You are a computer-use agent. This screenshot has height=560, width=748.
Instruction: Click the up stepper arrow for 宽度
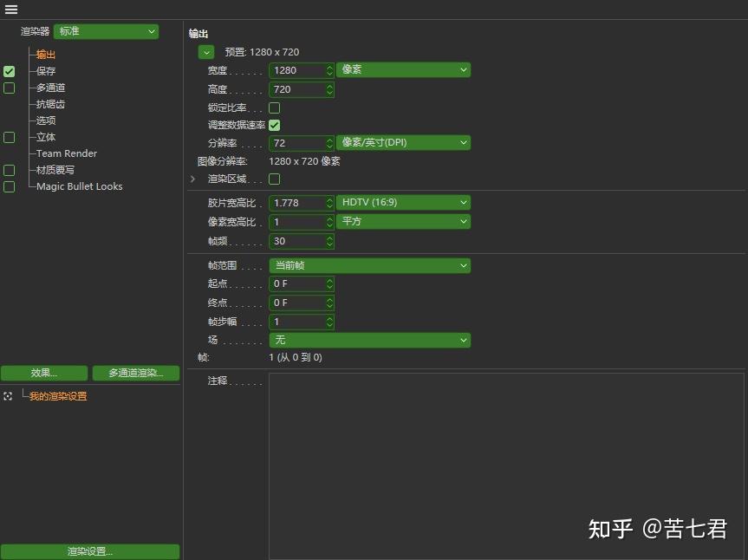tap(328, 67)
